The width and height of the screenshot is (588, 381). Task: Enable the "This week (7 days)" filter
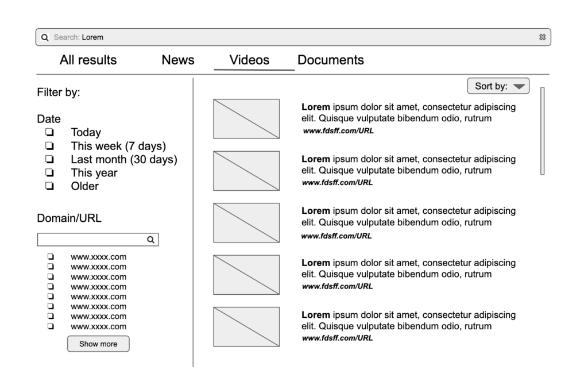tap(49, 146)
